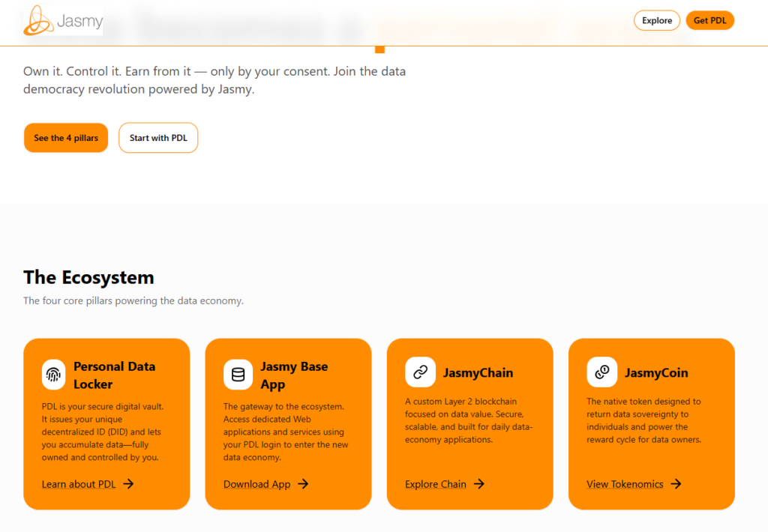The image size is (768, 532).
Task: Click the Explore button in header
Action: (x=657, y=20)
